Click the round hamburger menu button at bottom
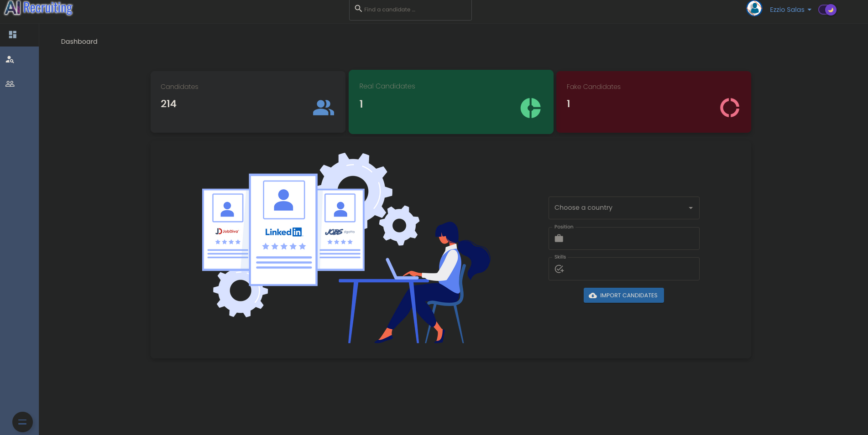The image size is (868, 435). tap(22, 422)
